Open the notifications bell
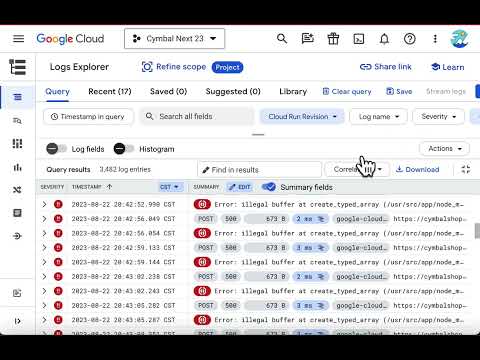Viewport: 480px width, 360px height. 384,39
